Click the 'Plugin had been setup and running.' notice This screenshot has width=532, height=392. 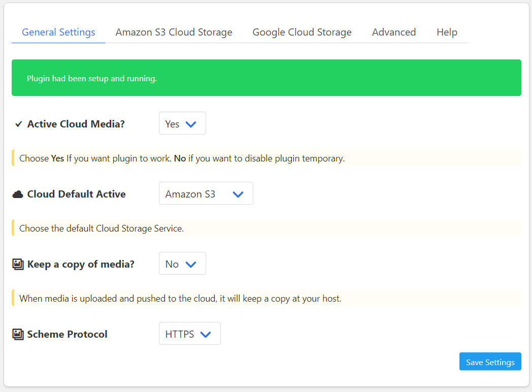[x=267, y=78]
